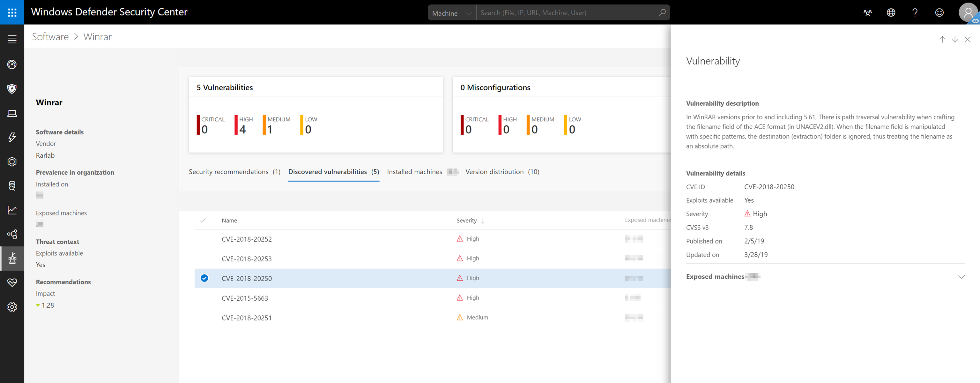Open the Reports chart icon

click(12, 210)
